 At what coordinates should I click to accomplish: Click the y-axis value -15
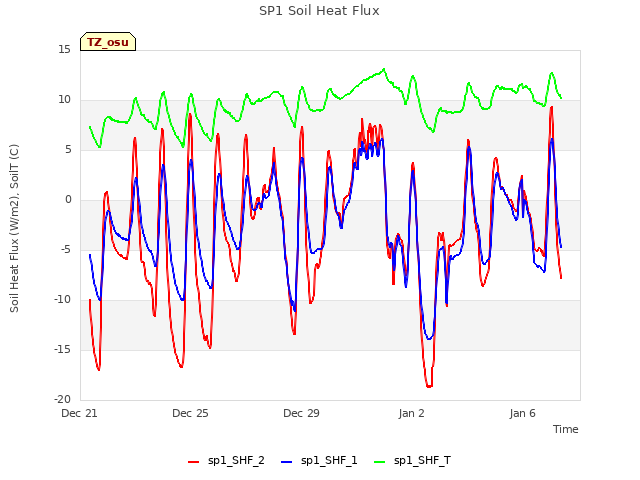(x=63, y=350)
